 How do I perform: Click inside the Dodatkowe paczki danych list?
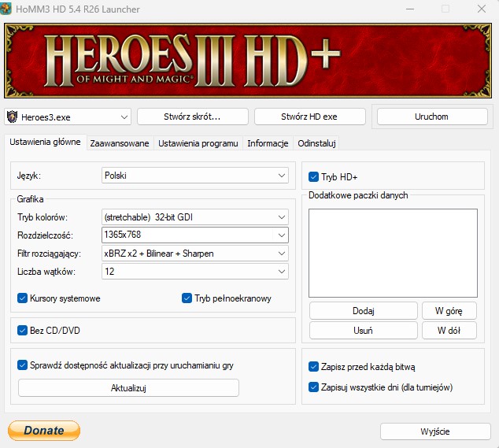393,254
